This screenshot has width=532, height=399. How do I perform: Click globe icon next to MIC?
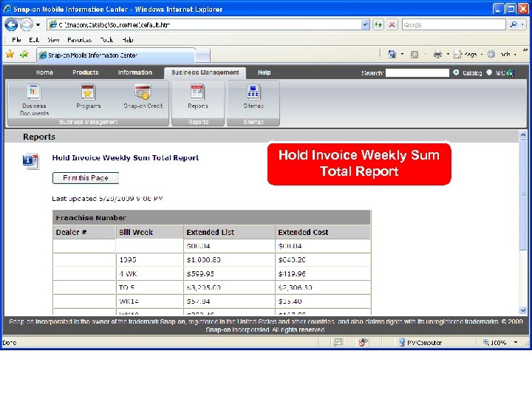click(x=511, y=73)
